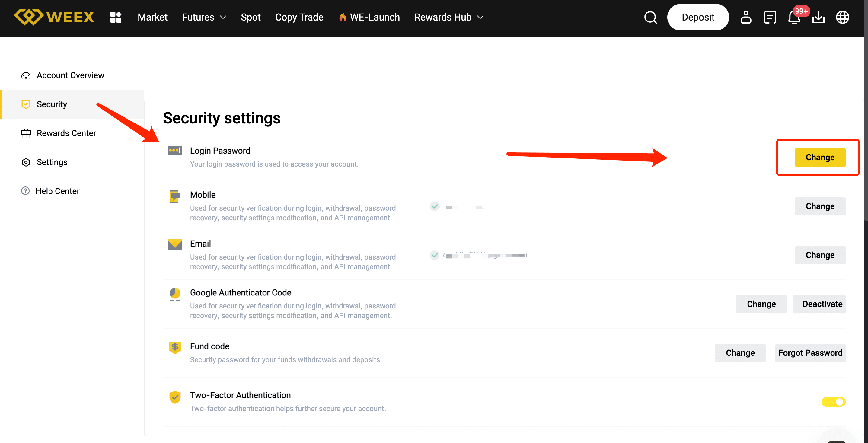Toggle Two-Factor Authentication switch off
Viewport: 868px width, 443px height.
[x=833, y=402]
